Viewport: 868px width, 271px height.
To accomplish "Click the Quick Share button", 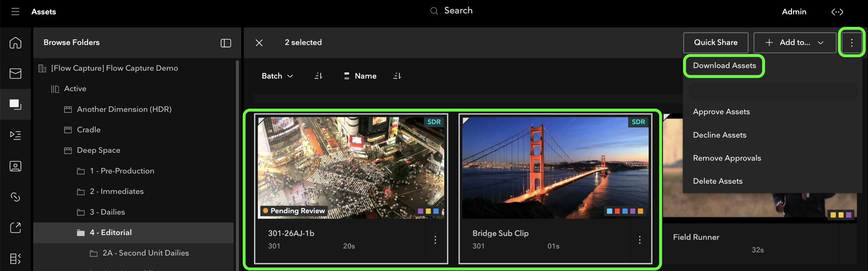I will click(716, 43).
